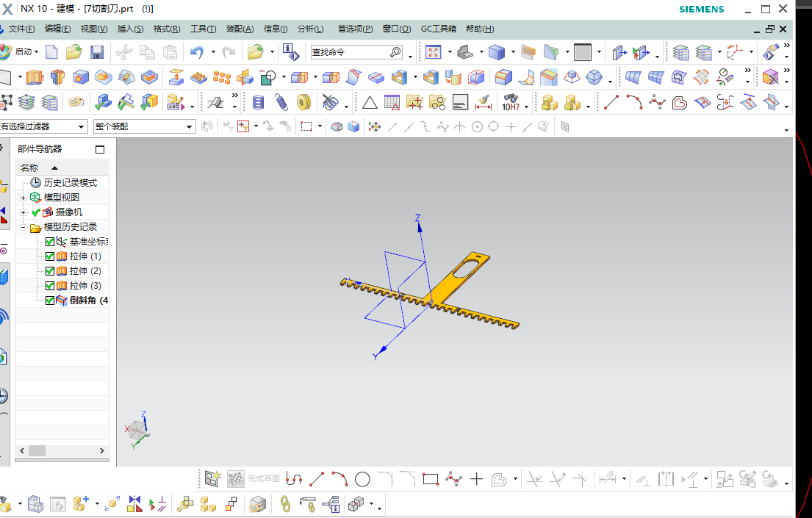Open the 10H7 binoculars tolerance tool
The width and height of the screenshot is (812, 518).
tap(511, 102)
